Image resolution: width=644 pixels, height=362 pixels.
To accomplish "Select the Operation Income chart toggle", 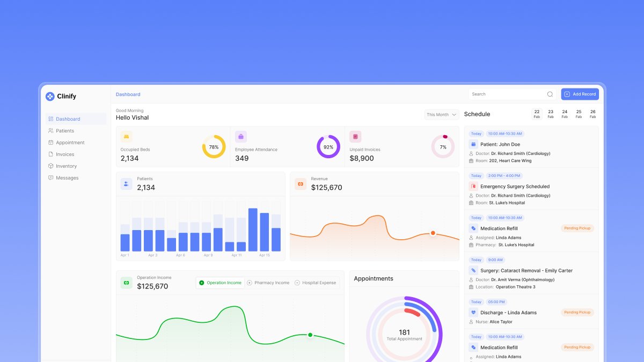I will pos(221,283).
